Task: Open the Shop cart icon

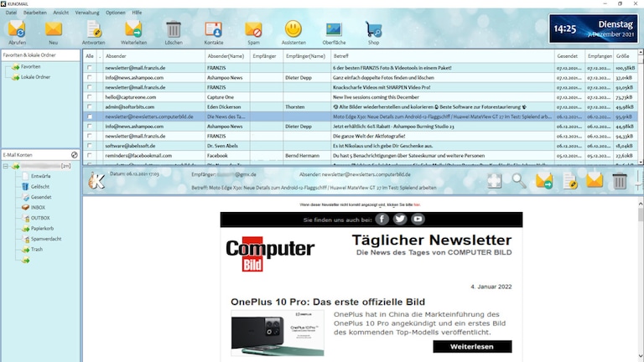Action: pyautogui.click(x=373, y=31)
